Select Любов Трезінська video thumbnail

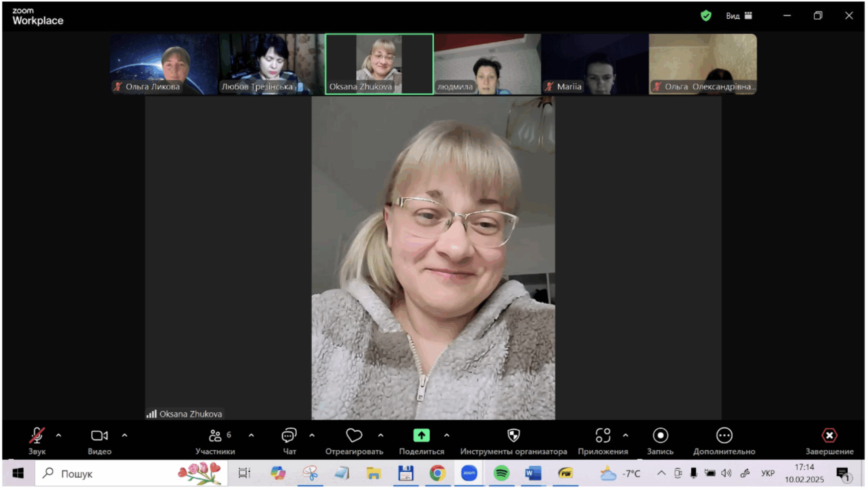(271, 64)
